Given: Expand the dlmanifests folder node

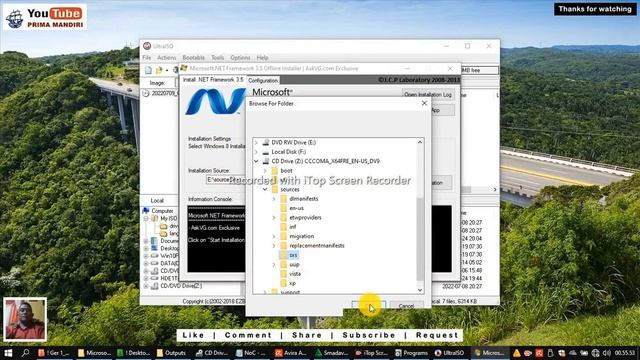Looking at the screenshot, I should pyautogui.click(x=274, y=199).
